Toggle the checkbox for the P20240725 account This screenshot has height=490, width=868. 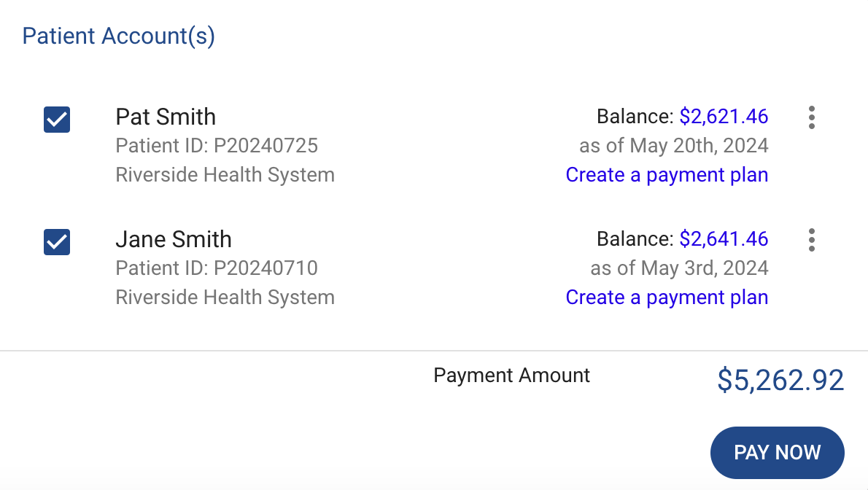[x=56, y=120]
